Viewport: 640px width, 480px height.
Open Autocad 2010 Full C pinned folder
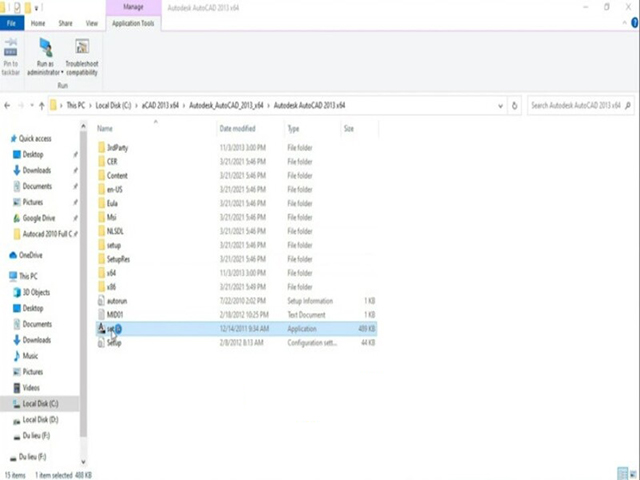(x=47, y=234)
